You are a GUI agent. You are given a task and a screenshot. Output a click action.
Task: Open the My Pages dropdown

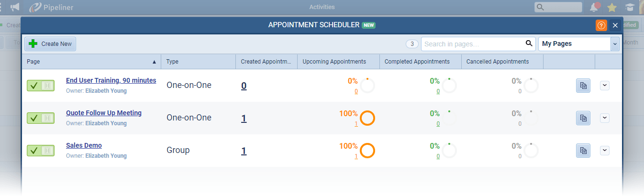click(x=579, y=44)
